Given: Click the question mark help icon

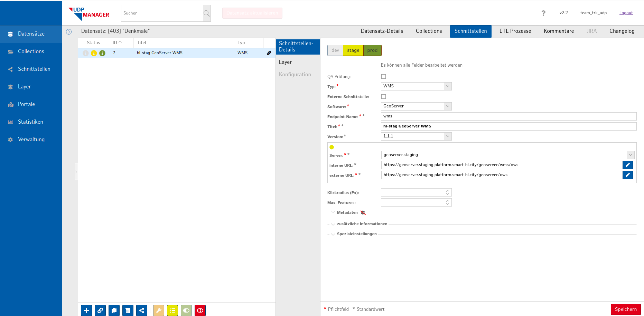Looking at the screenshot, I should click(x=543, y=13).
